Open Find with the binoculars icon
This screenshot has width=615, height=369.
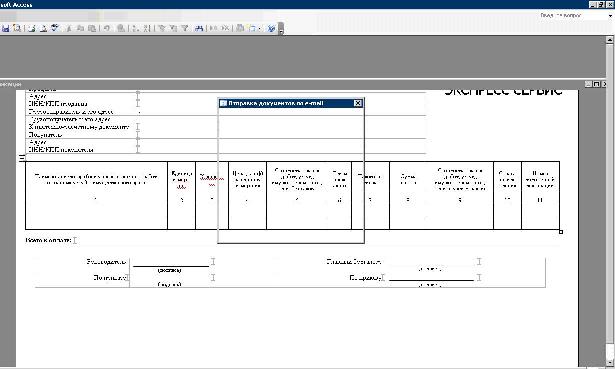tap(199, 28)
